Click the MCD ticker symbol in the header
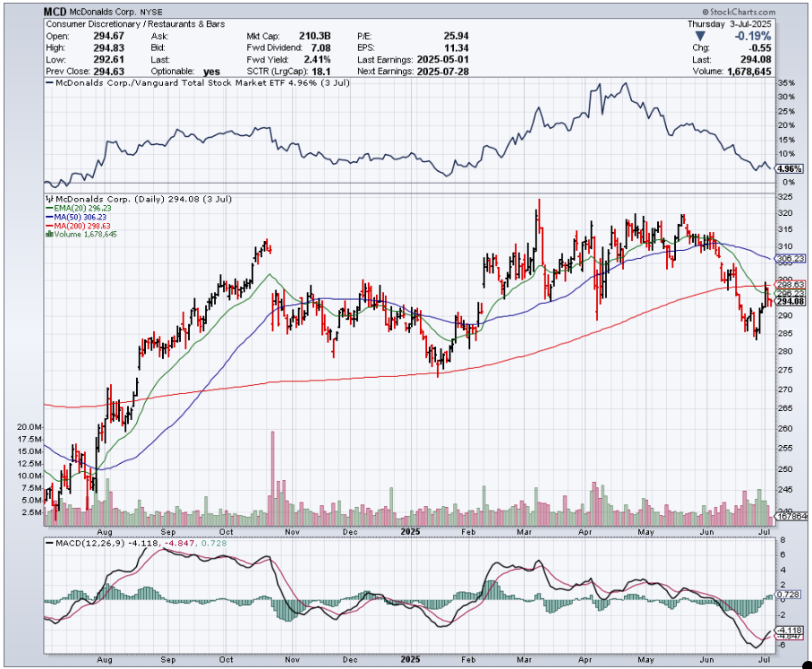Image resolution: width=812 pixels, height=669 pixels. (x=55, y=12)
